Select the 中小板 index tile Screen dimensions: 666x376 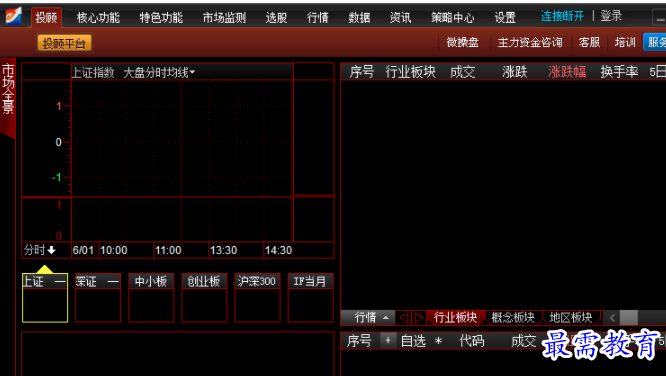click(151, 298)
